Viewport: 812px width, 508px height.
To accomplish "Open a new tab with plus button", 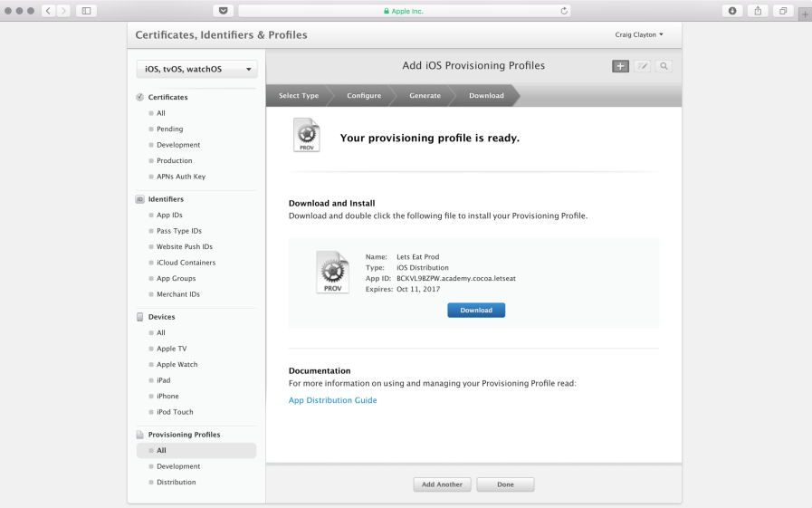I will pyautogui.click(x=805, y=14).
